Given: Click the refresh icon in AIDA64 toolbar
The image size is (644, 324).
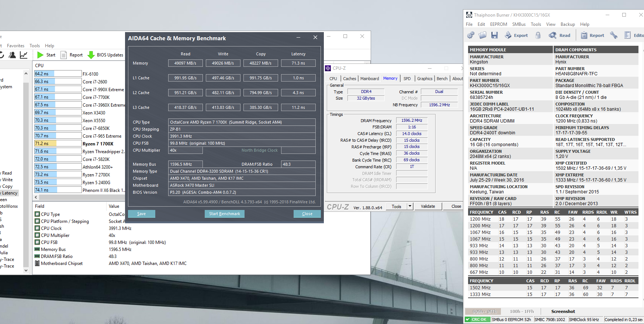Looking at the screenshot, I should click(1, 55).
